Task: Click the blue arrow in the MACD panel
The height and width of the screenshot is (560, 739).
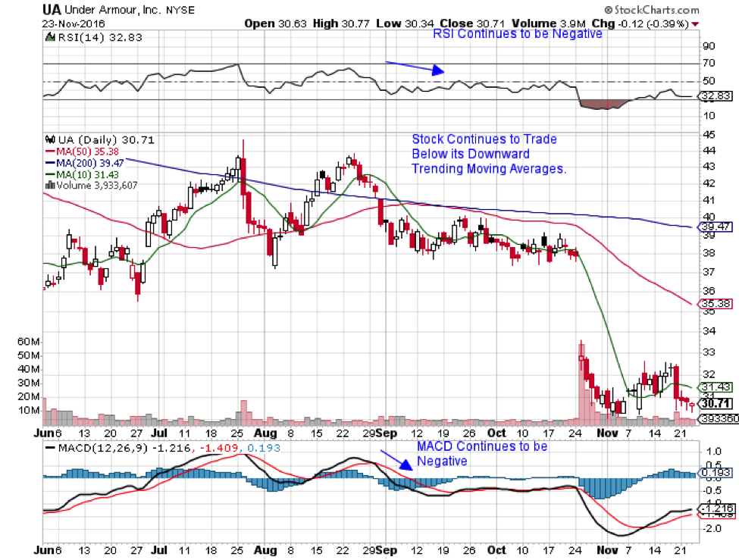Action: [x=394, y=464]
